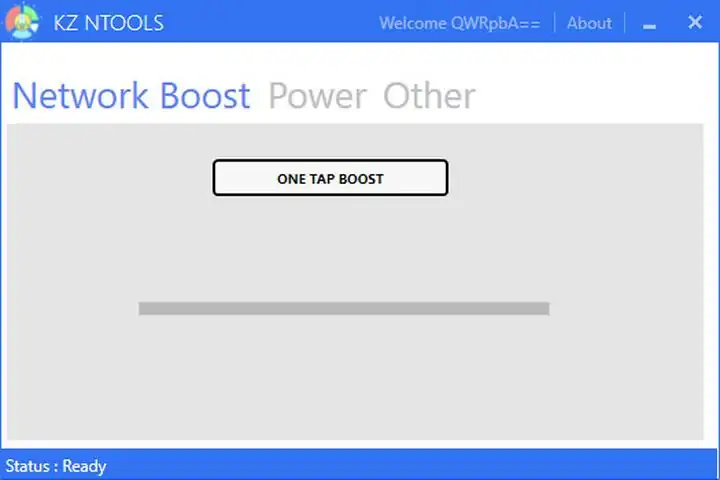
Task: Select the Network Boost tab
Action: [131, 96]
